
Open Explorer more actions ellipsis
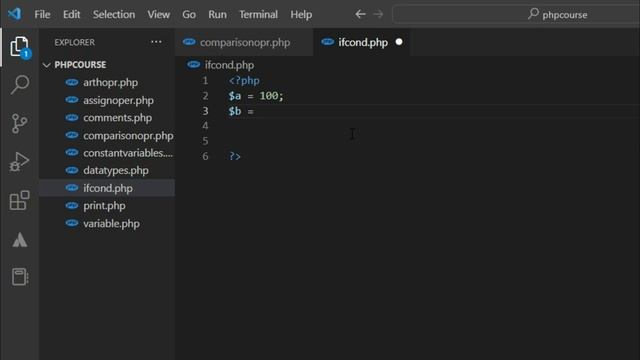click(x=156, y=42)
